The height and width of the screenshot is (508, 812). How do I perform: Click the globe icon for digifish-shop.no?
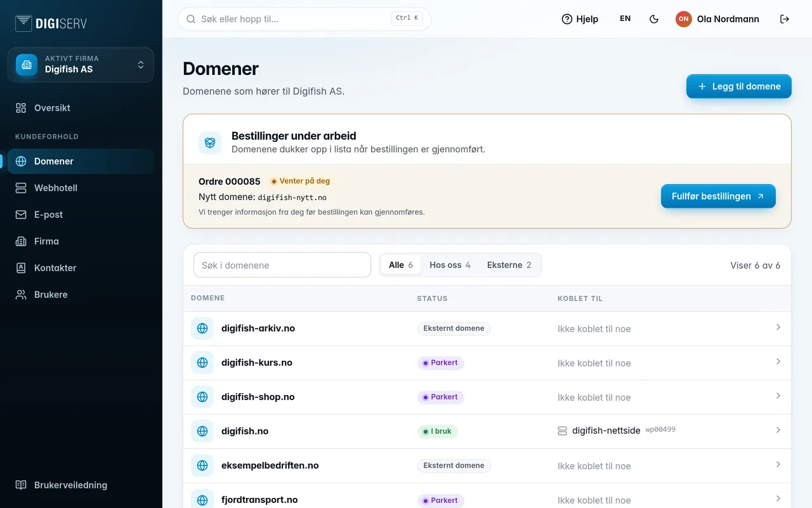tap(202, 397)
